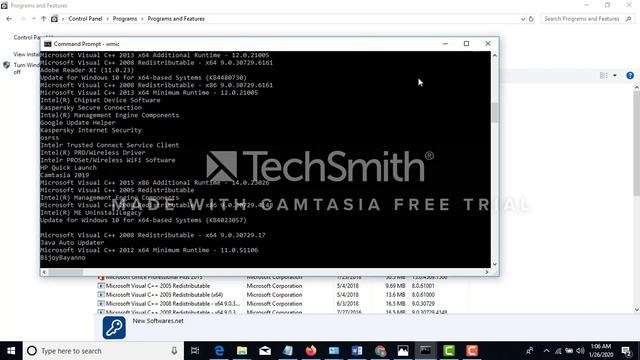Click the Command Prompt window title icon
The width and height of the screenshot is (640, 360).
[x=48, y=44]
